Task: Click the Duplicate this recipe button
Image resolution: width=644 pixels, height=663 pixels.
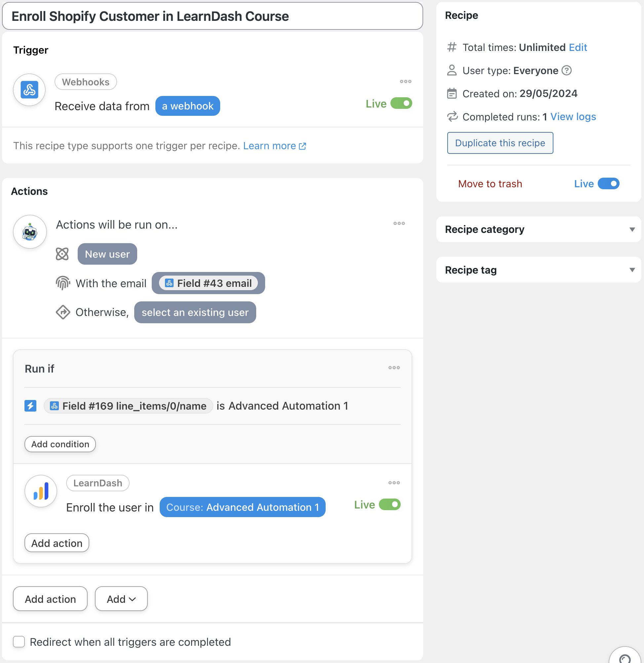Action: [x=500, y=143]
